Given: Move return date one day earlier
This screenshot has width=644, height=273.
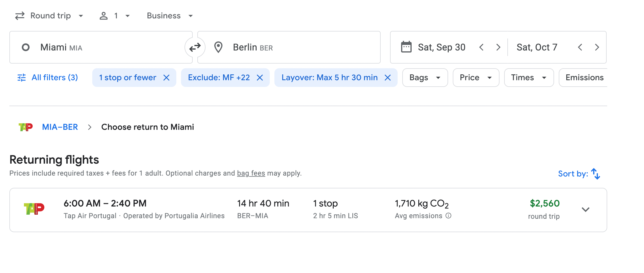Looking at the screenshot, I should (x=580, y=47).
